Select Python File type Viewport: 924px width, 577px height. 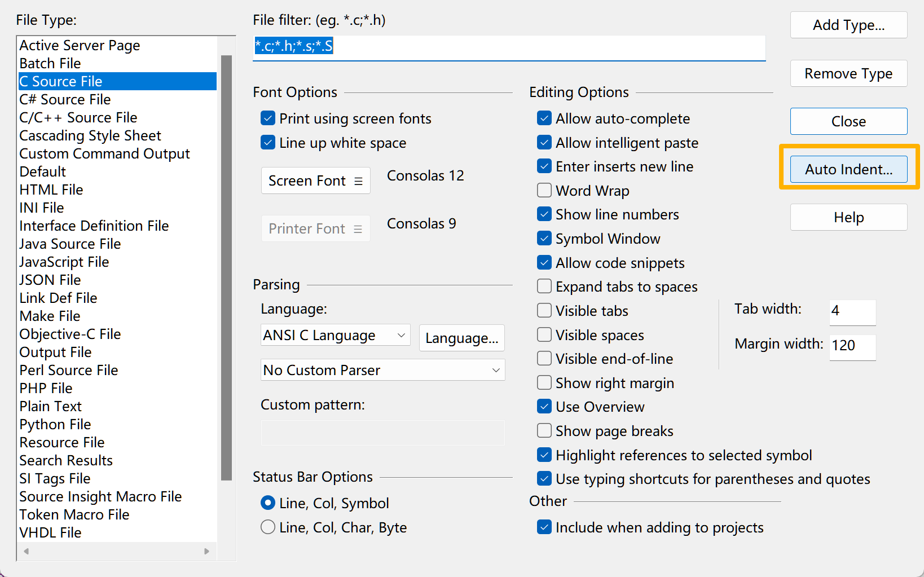(x=117, y=424)
